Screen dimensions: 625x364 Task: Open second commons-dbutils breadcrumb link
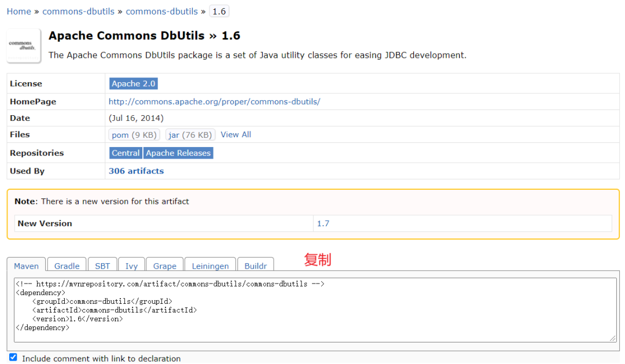(162, 12)
